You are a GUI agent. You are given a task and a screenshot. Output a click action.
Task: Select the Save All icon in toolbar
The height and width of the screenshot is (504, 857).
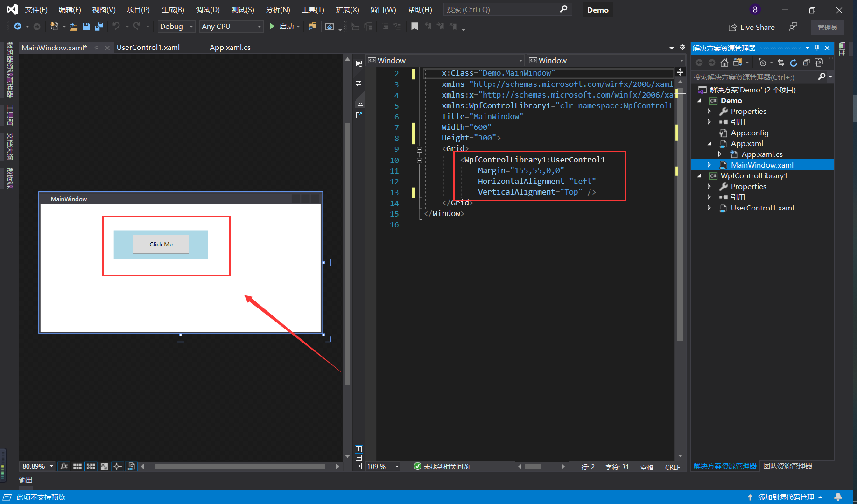[98, 27]
